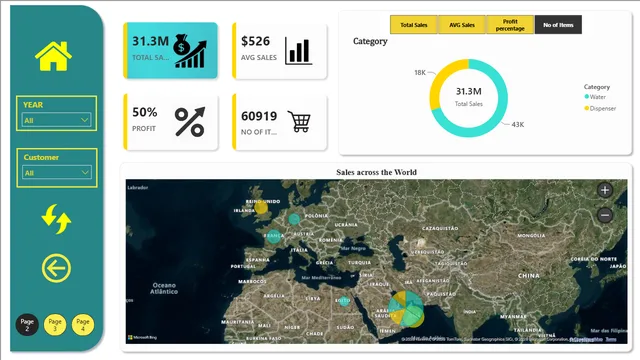
Task: Zoom in on the map
Action: [605, 190]
